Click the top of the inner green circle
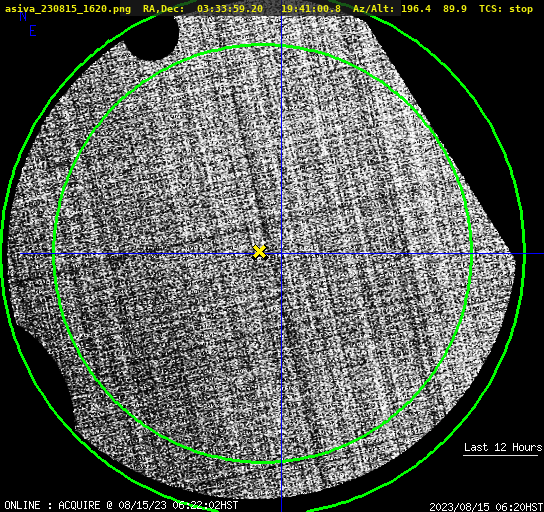 point(263,45)
